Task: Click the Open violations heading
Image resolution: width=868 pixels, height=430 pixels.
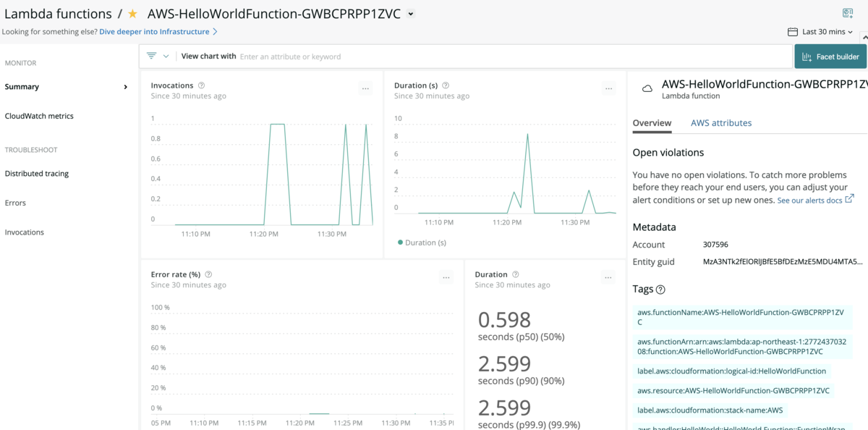Action: click(668, 153)
